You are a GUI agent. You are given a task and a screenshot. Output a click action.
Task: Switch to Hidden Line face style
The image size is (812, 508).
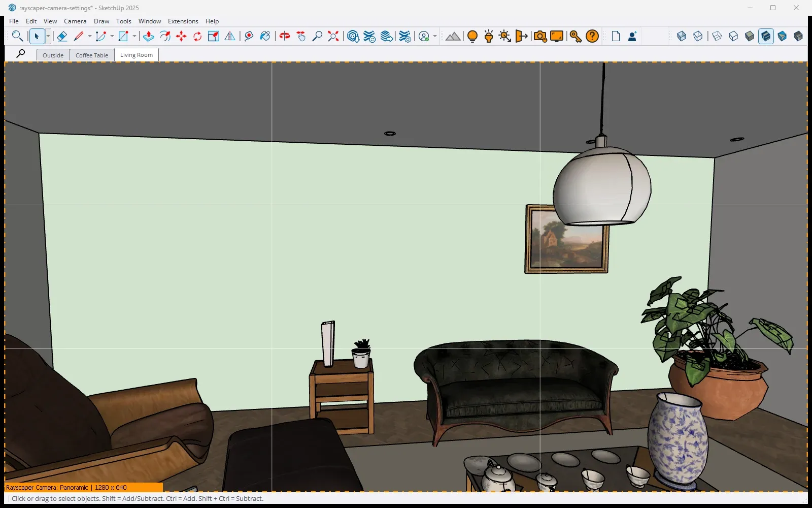coord(733,36)
